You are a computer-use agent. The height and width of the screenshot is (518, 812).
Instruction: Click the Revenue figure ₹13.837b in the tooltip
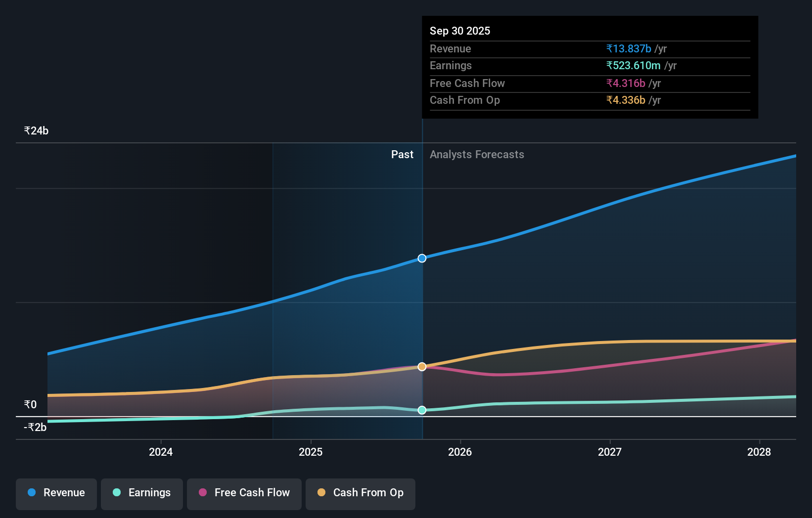coord(628,48)
